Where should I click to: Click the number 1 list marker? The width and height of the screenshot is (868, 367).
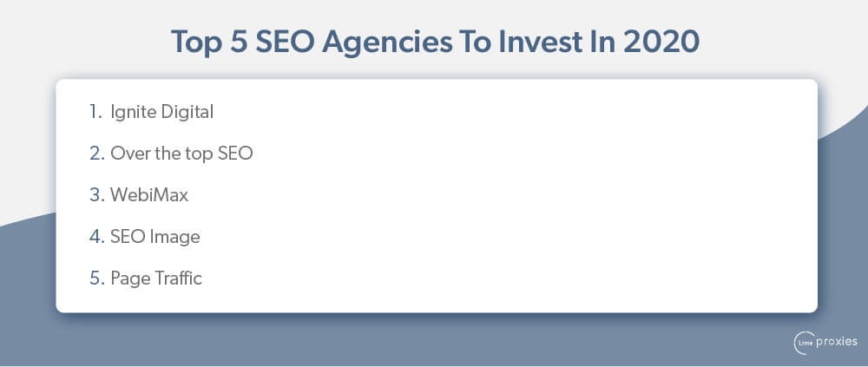coord(95,112)
